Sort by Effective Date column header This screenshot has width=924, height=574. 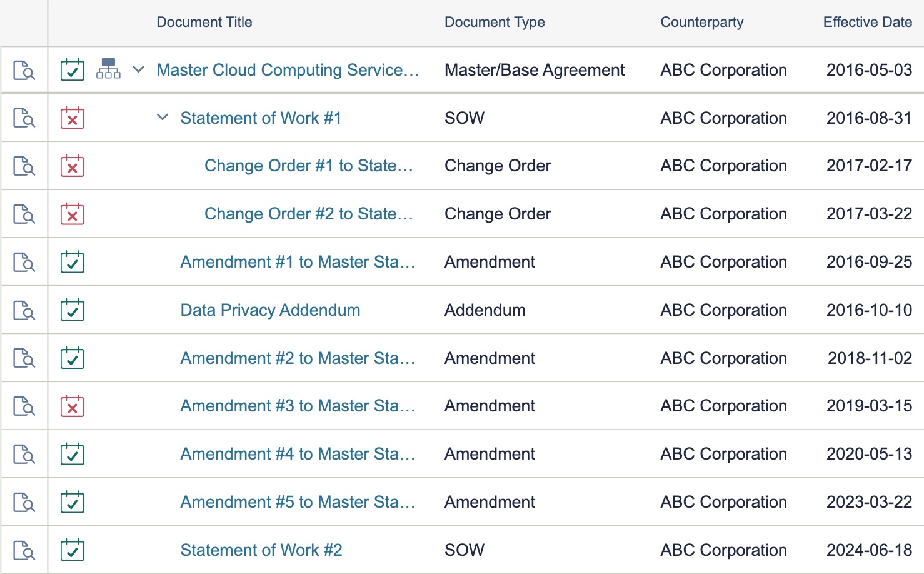[868, 22]
